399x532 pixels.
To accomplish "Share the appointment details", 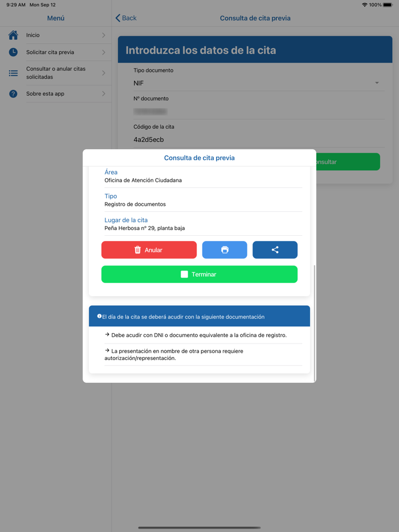I will (x=275, y=249).
